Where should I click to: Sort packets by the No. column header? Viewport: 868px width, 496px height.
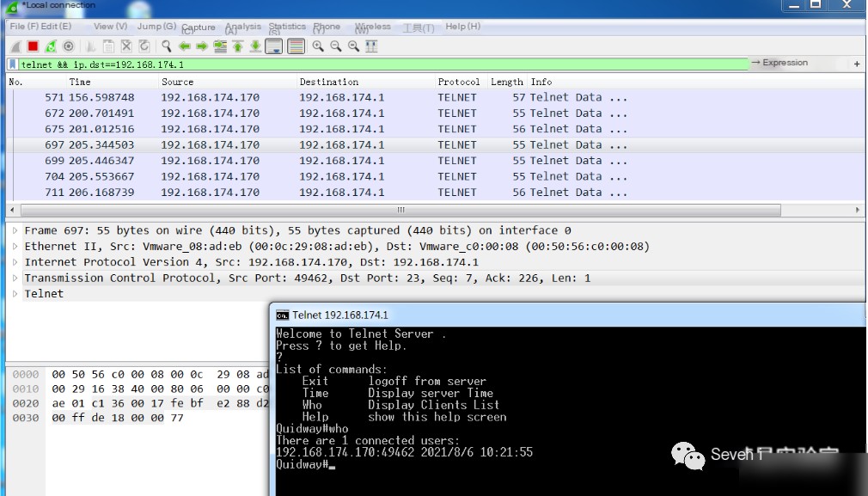36,82
